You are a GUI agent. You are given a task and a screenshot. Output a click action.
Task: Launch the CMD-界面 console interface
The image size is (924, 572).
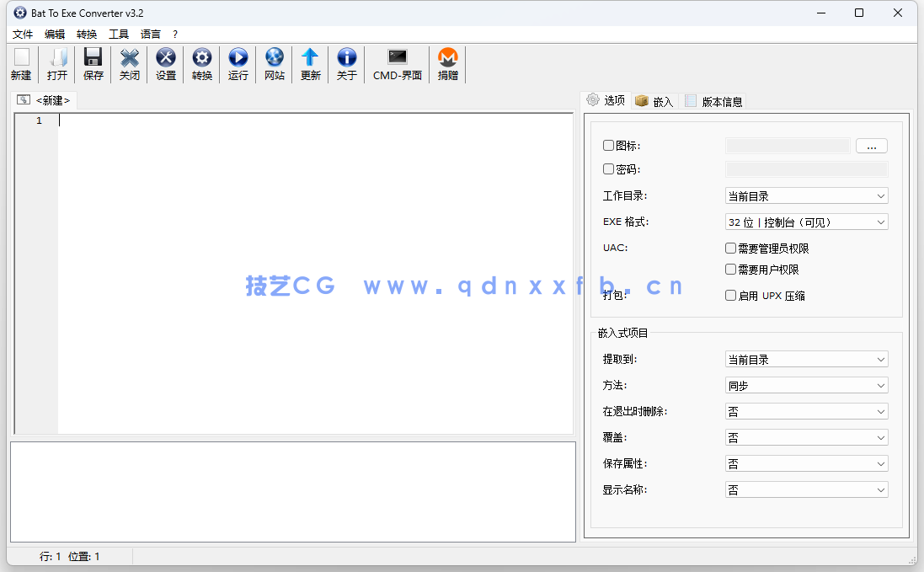pyautogui.click(x=396, y=64)
